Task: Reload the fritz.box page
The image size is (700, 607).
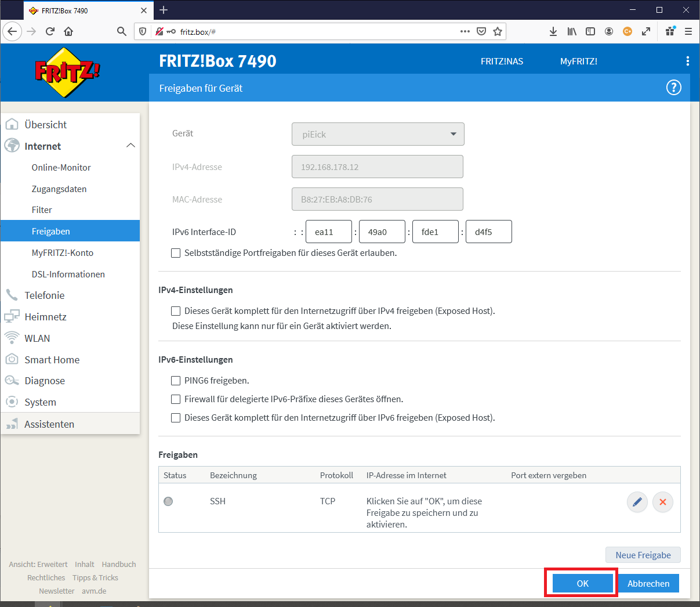Action: pyautogui.click(x=50, y=31)
